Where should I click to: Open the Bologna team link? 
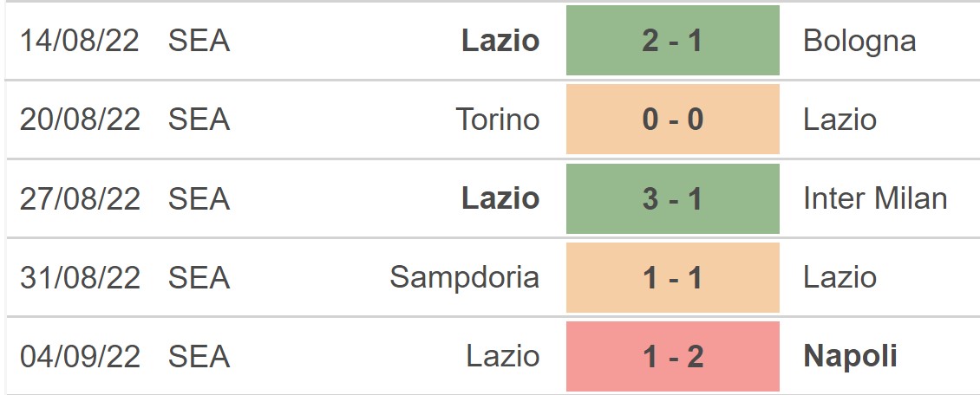[859, 41]
